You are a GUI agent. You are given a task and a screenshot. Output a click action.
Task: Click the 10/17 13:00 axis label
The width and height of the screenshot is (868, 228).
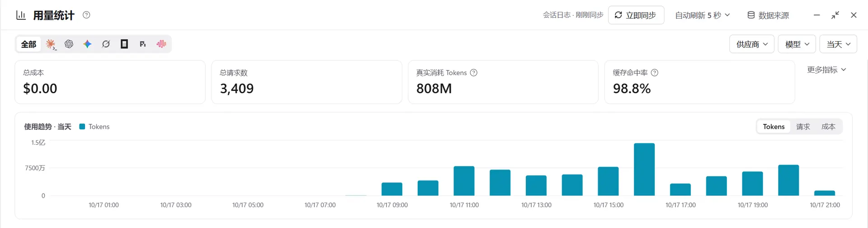(536, 205)
